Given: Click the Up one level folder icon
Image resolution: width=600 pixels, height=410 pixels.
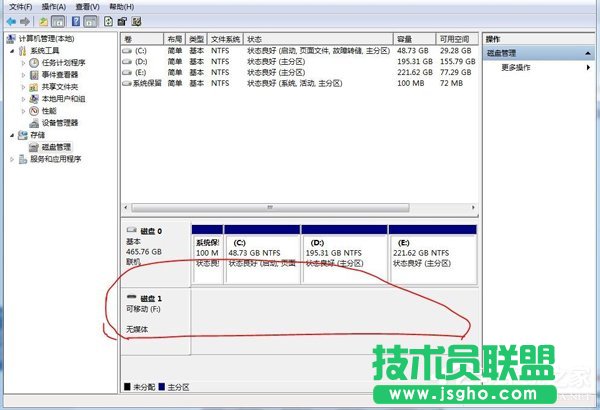Looking at the screenshot, I should click(45, 20).
